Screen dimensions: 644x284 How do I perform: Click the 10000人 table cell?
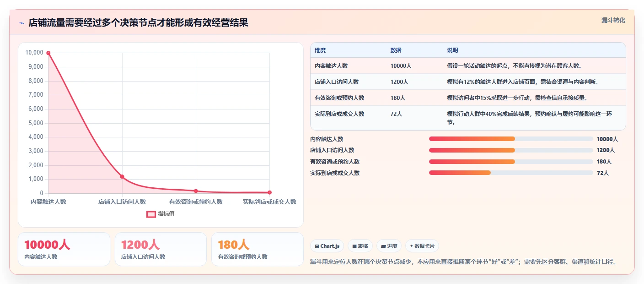401,66
